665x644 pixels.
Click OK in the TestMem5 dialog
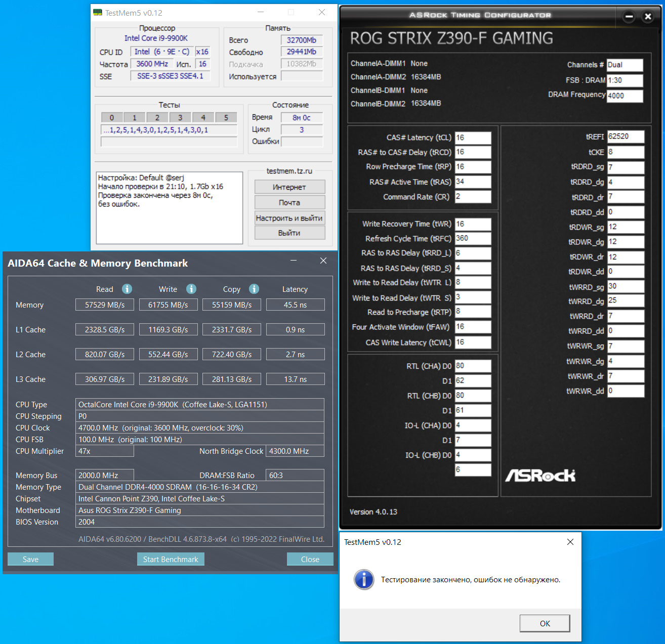(x=545, y=623)
